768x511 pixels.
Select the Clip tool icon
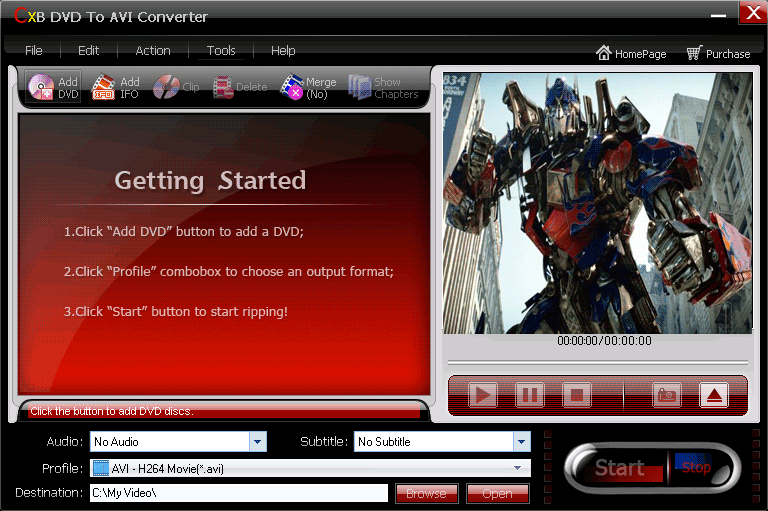176,87
